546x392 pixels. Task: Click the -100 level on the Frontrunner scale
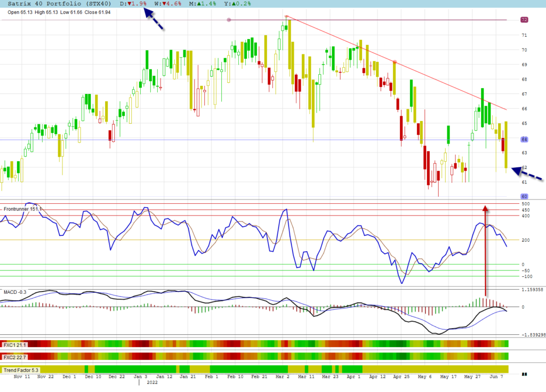[x=526, y=277]
